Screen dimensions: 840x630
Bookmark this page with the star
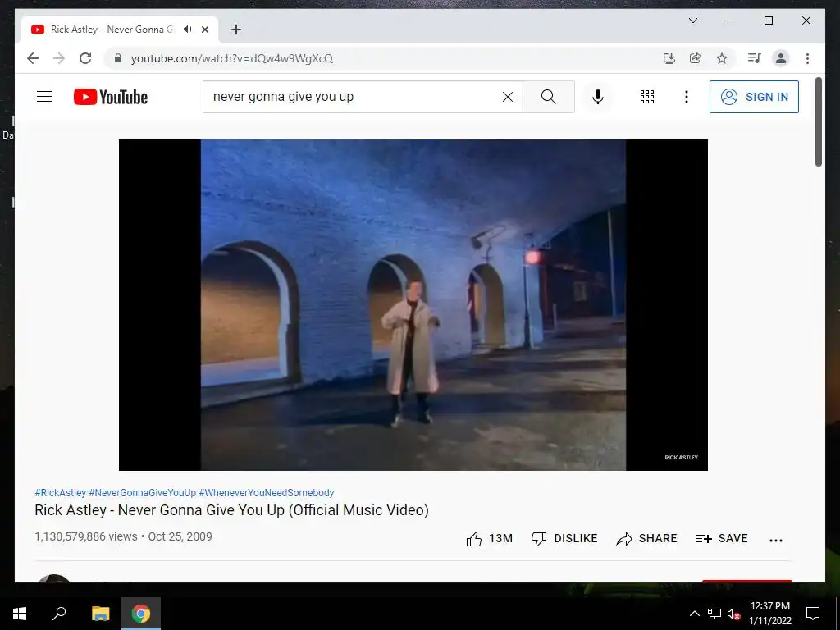tap(722, 58)
